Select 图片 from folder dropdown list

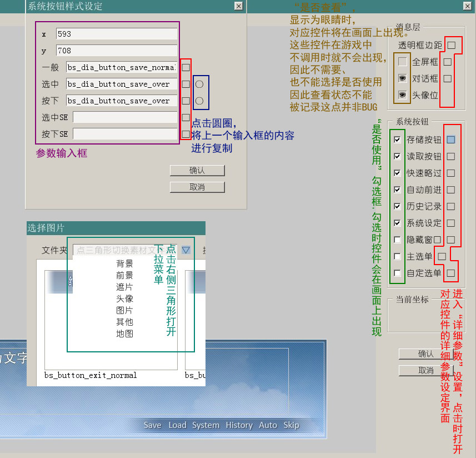pyautogui.click(x=124, y=310)
